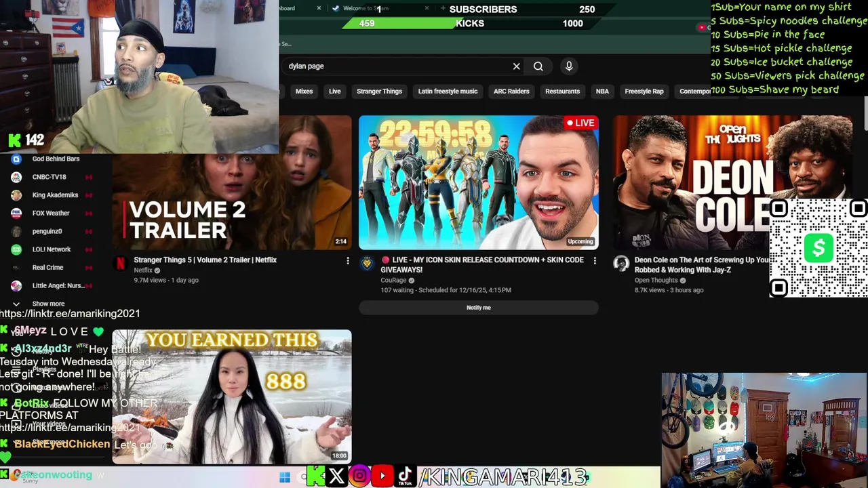The width and height of the screenshot is (868, 488).
Task: Close the 'Welcome to Steam' browser tab
Action: 427,8
